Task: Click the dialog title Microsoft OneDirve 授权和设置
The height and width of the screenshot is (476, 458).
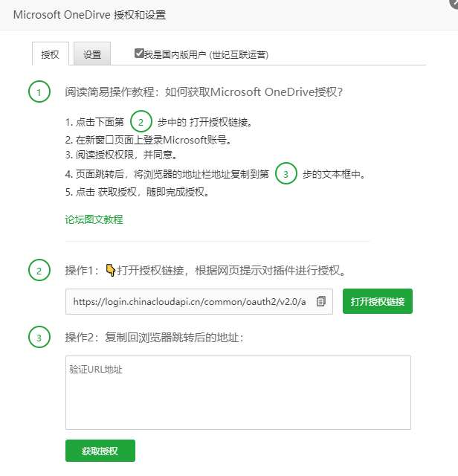Action: 90,15
